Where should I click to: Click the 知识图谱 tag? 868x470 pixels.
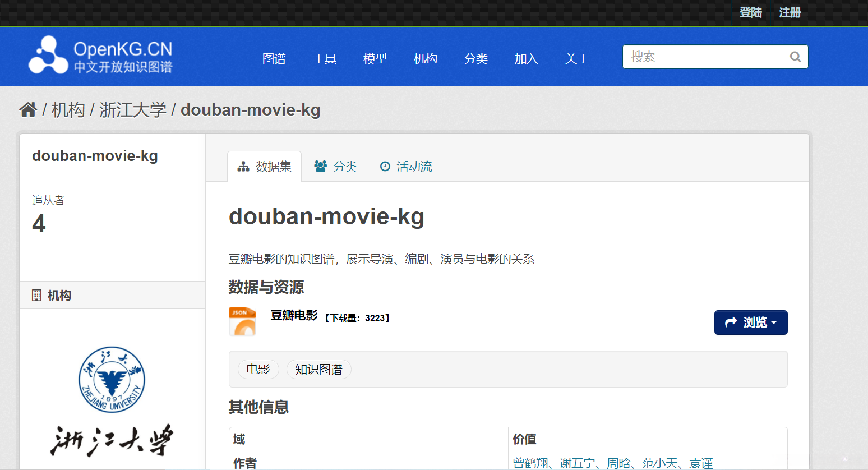318,369
